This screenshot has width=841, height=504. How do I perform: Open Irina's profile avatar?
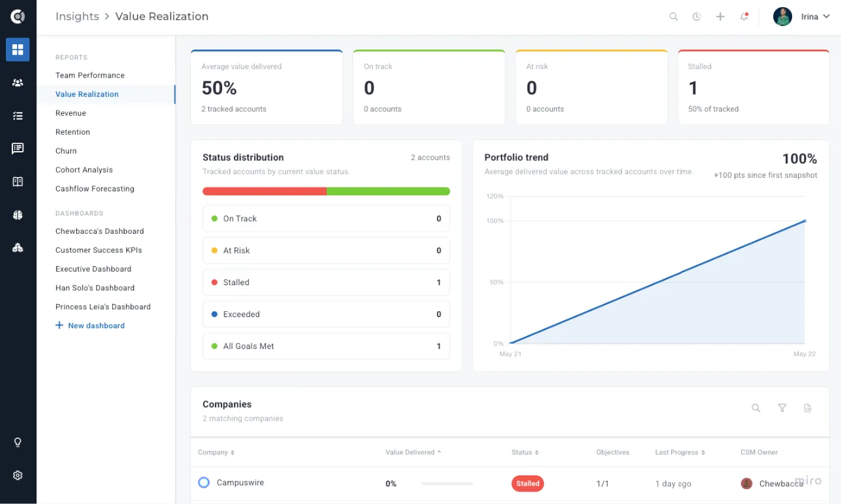pyautogui.click(x=782, y=17)
